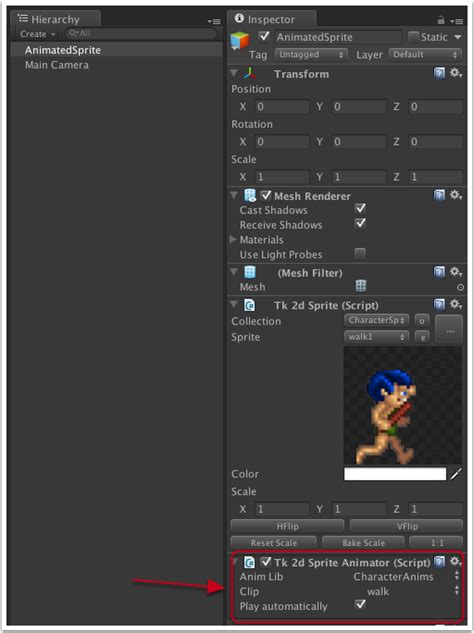Open the Inspector panel options menu
Image resolution: width=474 pixels, height=633 pixels.
[457, 21]
